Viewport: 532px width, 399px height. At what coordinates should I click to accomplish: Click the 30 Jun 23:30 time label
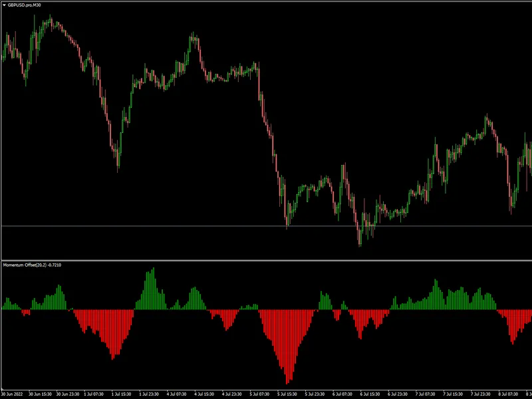(x=68, y=394)
